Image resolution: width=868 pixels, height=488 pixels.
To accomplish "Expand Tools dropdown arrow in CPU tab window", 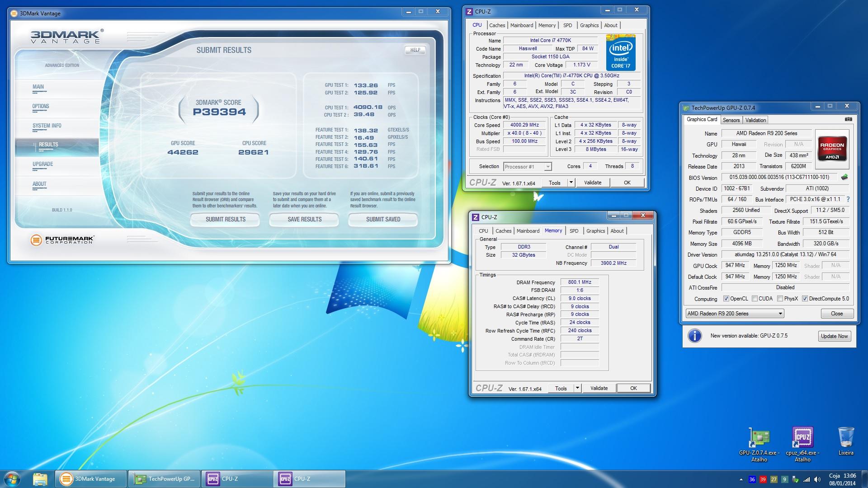I will [571, 183].
